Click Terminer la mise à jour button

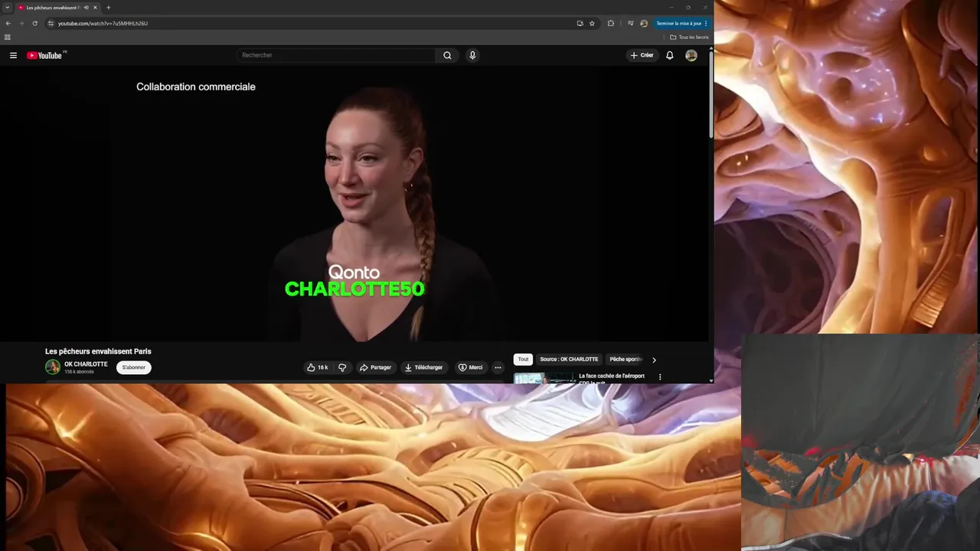pyautogui.click(x=681, y=24)
